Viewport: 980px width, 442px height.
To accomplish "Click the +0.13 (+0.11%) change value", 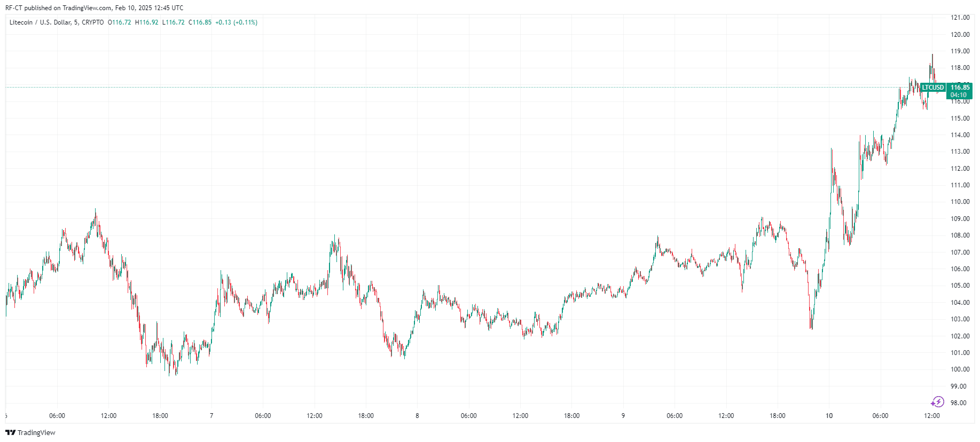I will point(236,22).
